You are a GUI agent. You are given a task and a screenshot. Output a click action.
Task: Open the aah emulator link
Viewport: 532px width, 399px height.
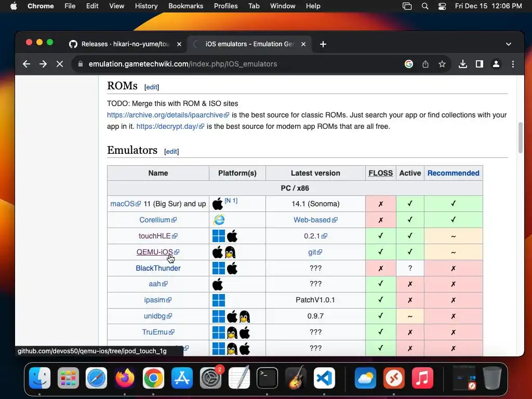[x=158, y=284]
